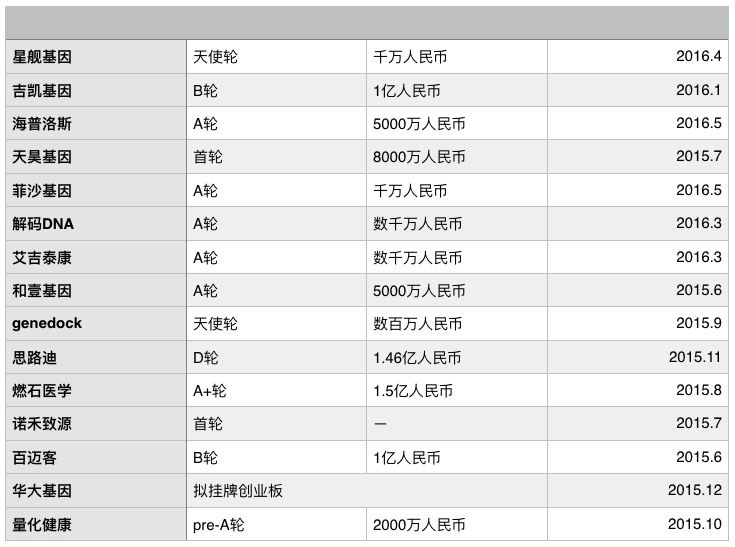The width and height of the screenshot is (735, 547).
Task: Click the pre-A轮 funding round cell
Action: 276,524
